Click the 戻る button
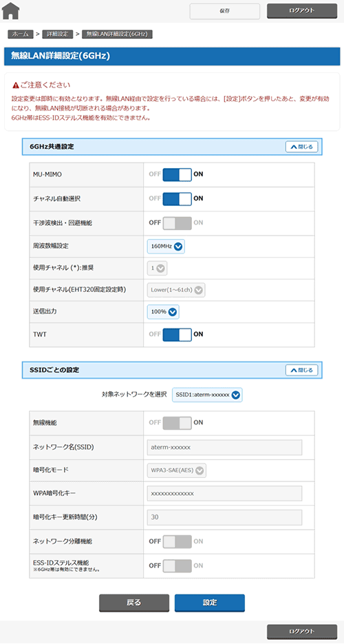 [x=134, y=603]
